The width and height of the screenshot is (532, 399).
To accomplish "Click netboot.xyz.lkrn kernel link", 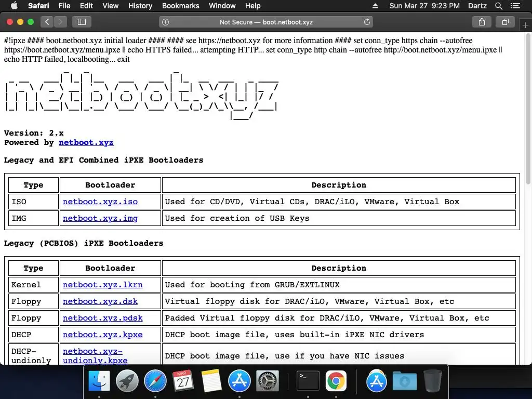I will pos(103,285).
